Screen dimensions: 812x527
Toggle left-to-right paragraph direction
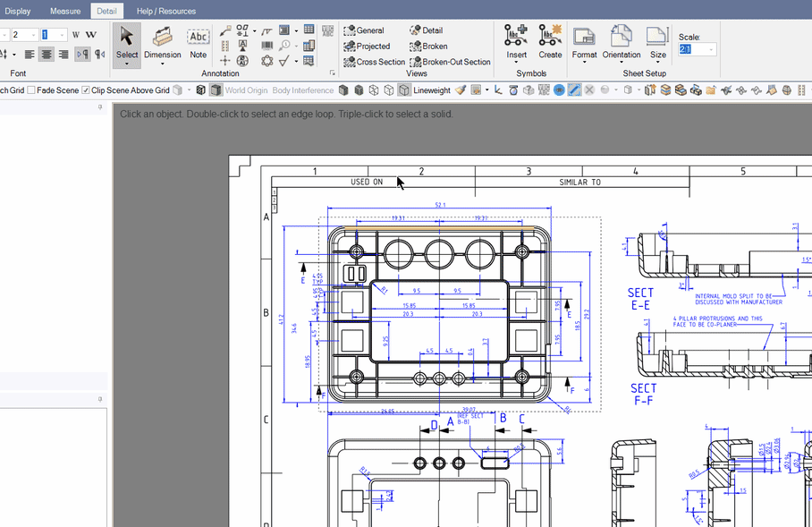(82, 54)
